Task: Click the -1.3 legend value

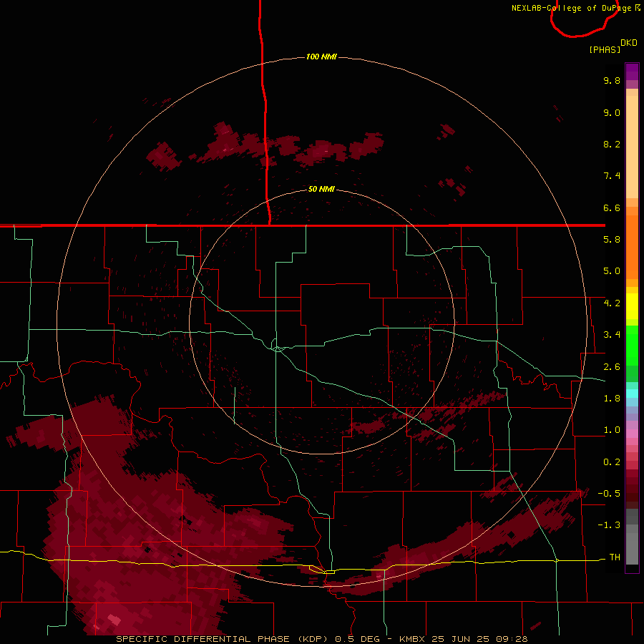Action: pos(609,525)
